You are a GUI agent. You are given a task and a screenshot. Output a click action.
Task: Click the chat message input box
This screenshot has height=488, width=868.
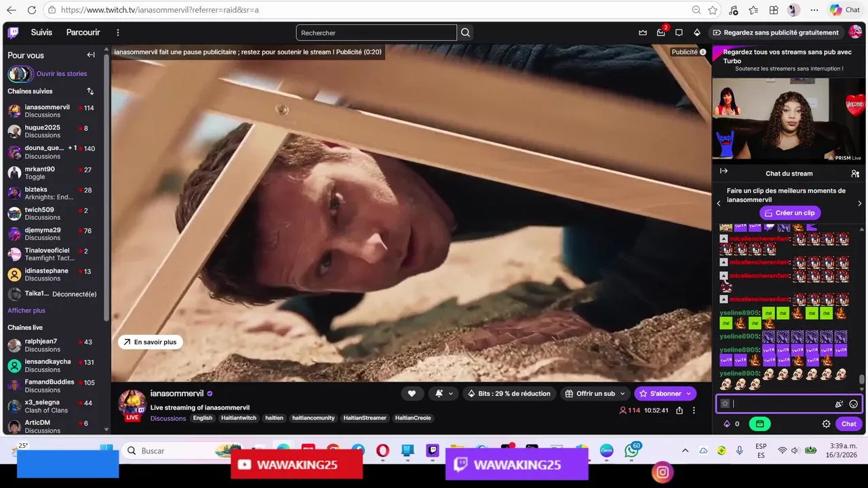click(x=789, y=404)
